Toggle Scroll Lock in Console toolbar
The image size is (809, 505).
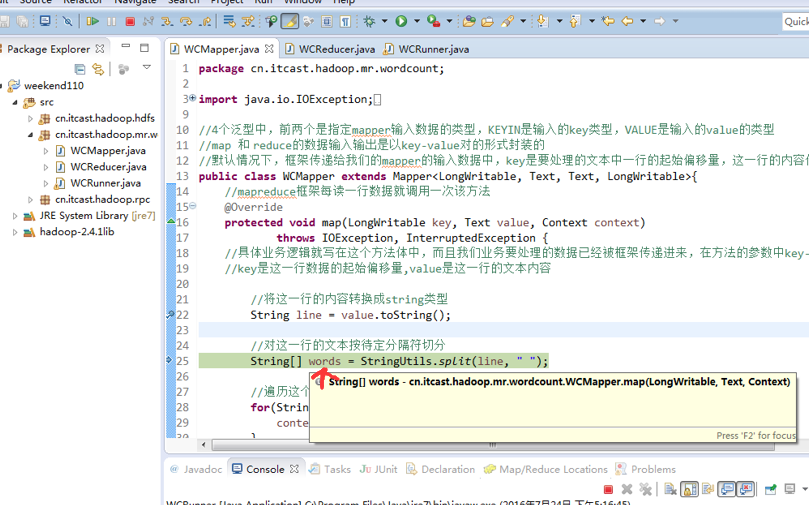[690, 488]
